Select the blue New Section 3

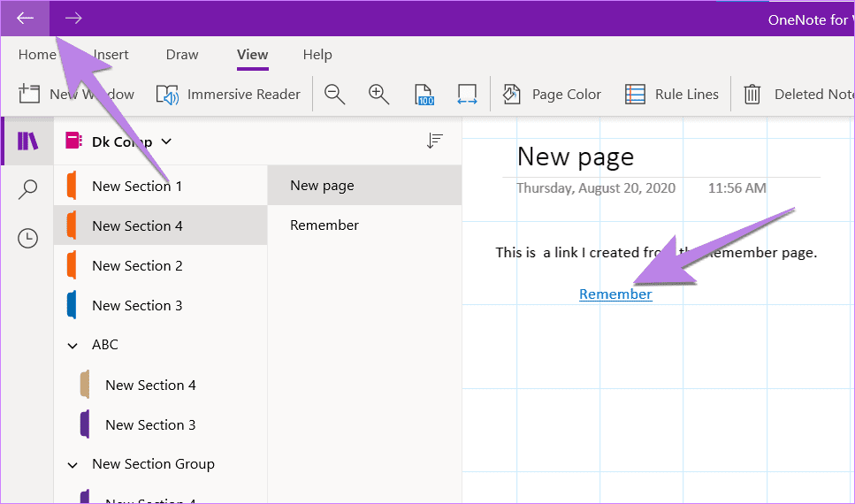pyautogui.click(x=160, y=305)
